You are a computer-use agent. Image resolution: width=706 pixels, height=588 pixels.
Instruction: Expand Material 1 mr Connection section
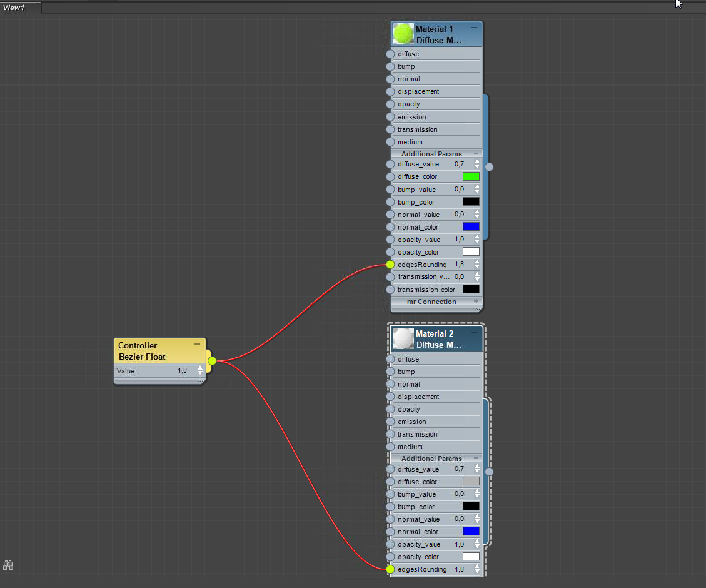(476, 301)
